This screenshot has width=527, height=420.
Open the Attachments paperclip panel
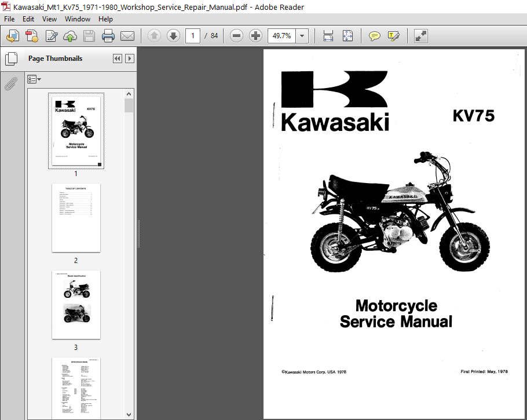11,83
